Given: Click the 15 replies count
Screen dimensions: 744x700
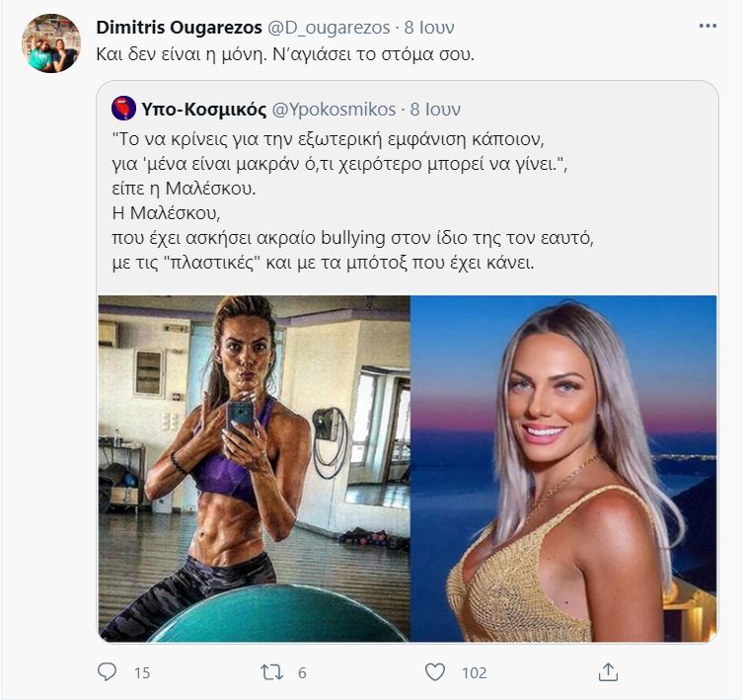Looking at the screenshot, I should pos(142,673).
